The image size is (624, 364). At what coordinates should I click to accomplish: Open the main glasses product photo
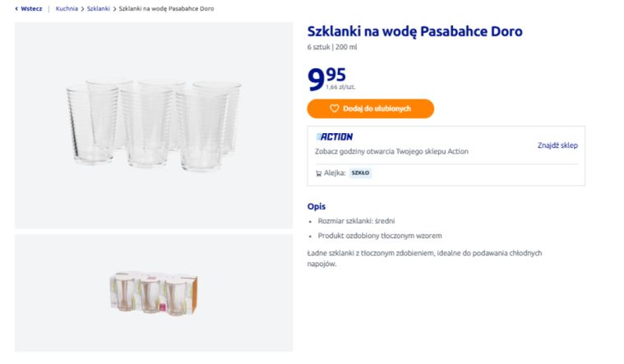pyautogui.click(x=154, y=125)
